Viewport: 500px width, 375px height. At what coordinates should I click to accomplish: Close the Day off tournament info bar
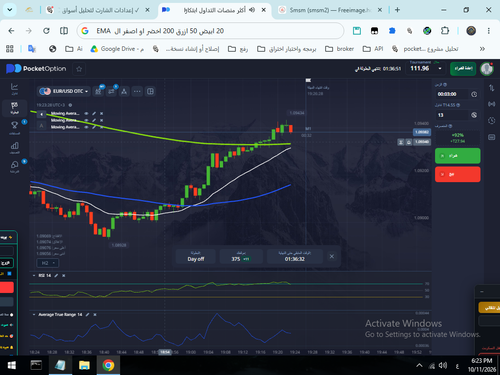[332, 256]
